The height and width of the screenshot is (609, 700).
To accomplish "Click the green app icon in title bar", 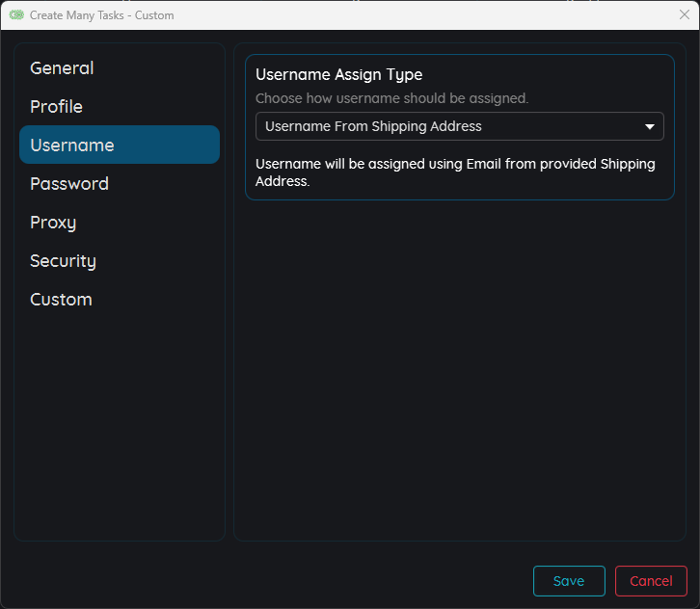I will click(x=16, y=15).
